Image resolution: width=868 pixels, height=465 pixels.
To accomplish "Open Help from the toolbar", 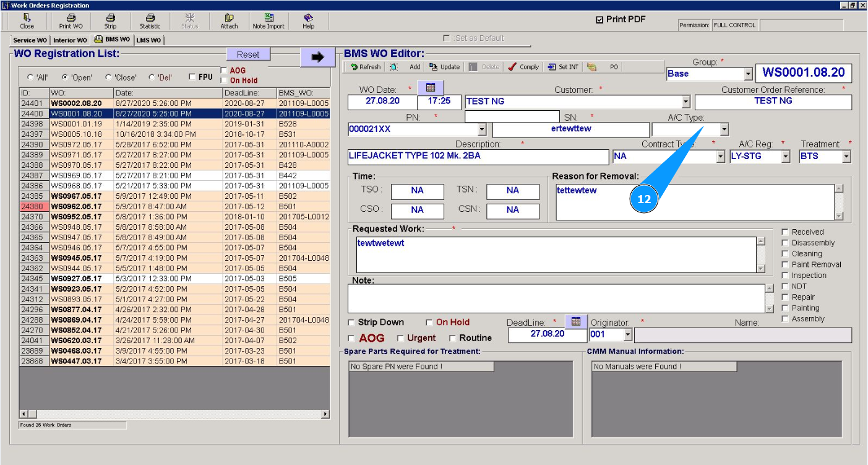I will pyautogui.click(x=308, y=21).
